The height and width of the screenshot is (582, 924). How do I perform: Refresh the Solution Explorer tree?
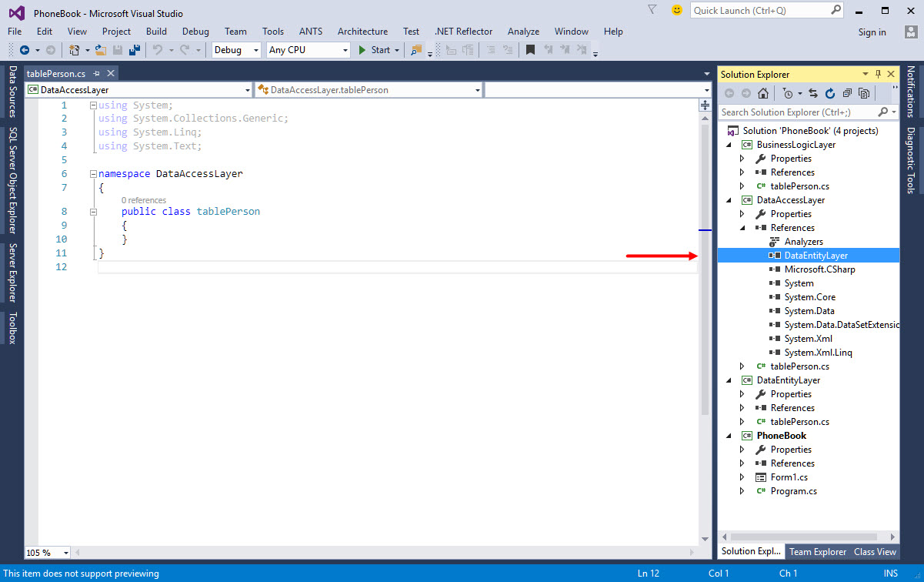[x=830, y=93]
